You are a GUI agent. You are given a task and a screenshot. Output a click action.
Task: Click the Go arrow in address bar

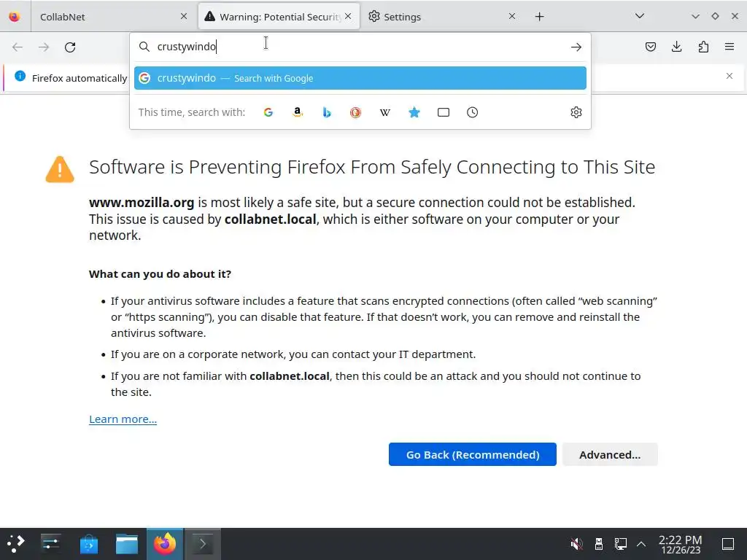tap(576, 47)
